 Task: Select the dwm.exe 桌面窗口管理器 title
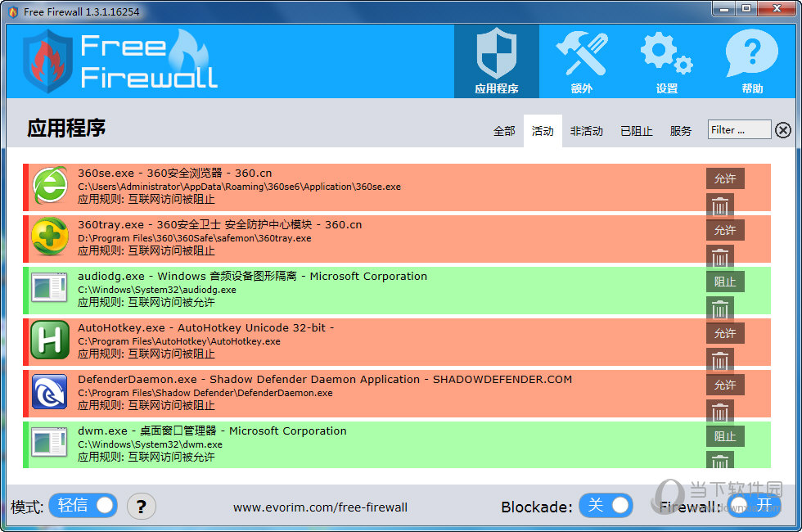pyautogui.click(x=212, y=431)
